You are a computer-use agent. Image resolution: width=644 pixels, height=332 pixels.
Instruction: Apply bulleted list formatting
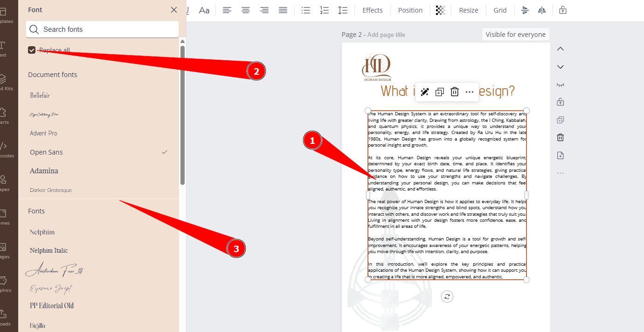point(306,10)
